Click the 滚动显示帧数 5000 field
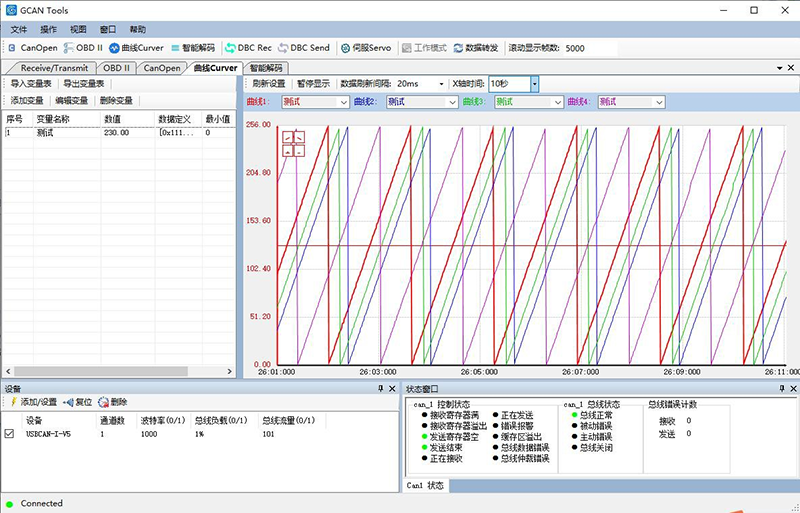 (588, 47)
